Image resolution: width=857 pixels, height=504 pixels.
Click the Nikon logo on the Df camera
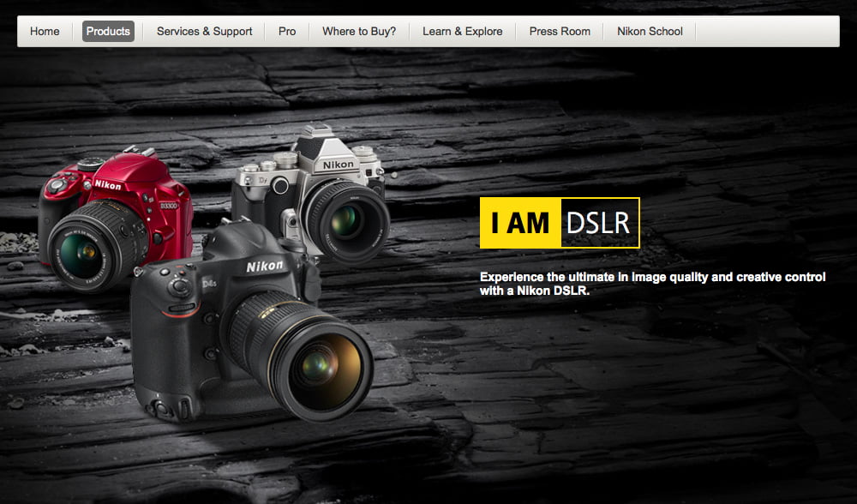[336, 162]
